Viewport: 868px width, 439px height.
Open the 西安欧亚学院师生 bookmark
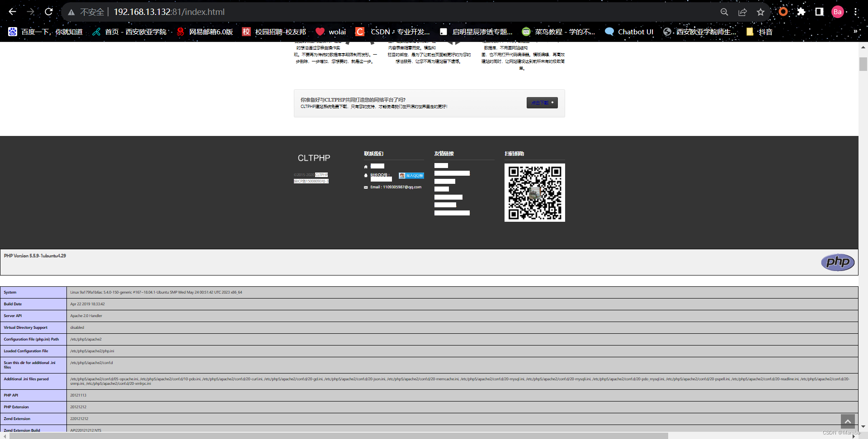pos(700,32)
